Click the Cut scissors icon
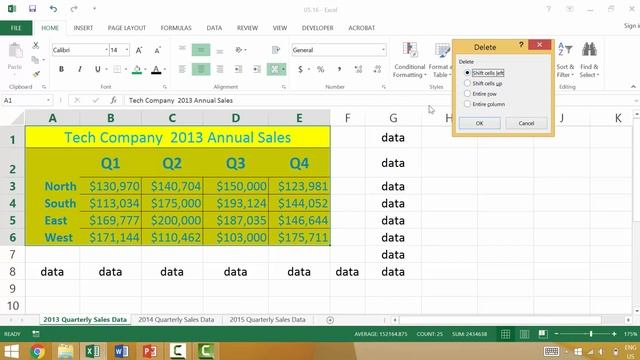Screen dimensions: 640x360 [x=36, y=45]
